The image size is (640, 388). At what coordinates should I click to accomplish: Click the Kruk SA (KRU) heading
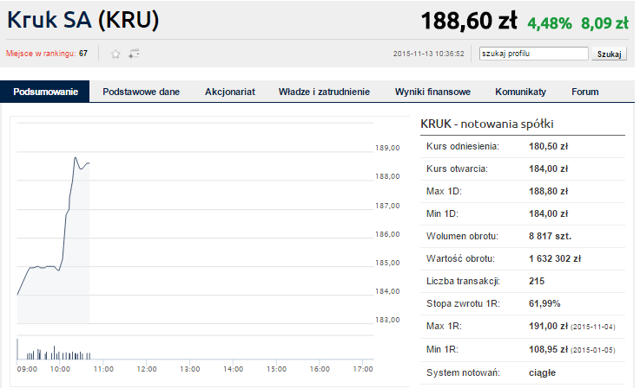[x=83, y=20]
